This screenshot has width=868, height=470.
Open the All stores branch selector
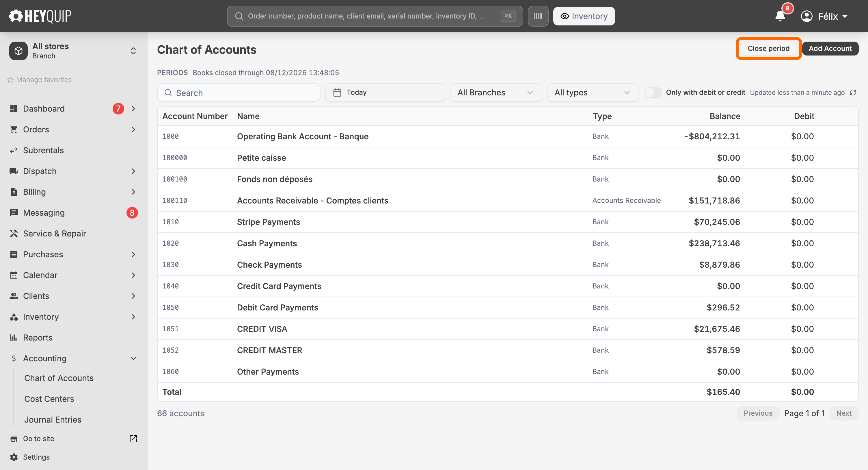(x=73, y=51)
